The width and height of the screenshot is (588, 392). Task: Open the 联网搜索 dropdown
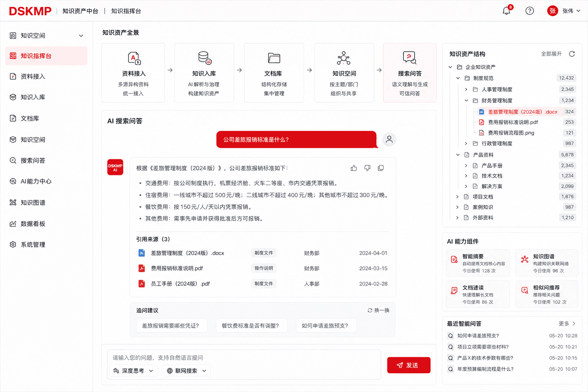click(x=187, y=371)
